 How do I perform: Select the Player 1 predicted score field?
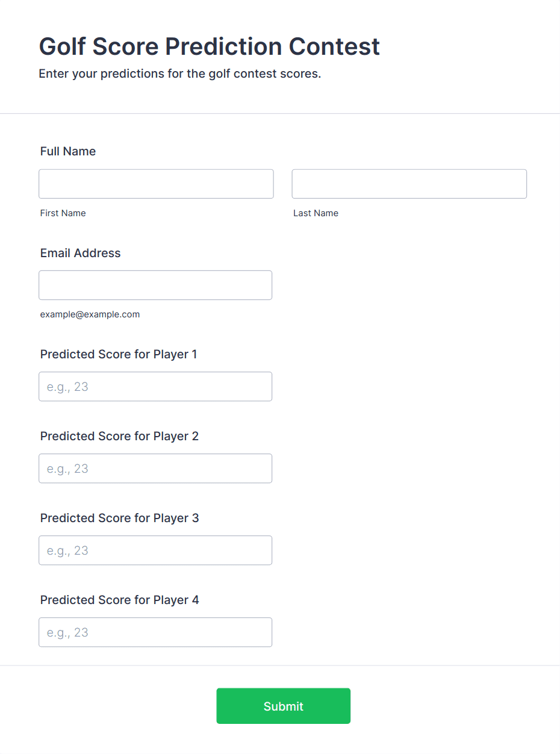pyautogui.click(x=155, y=387)
